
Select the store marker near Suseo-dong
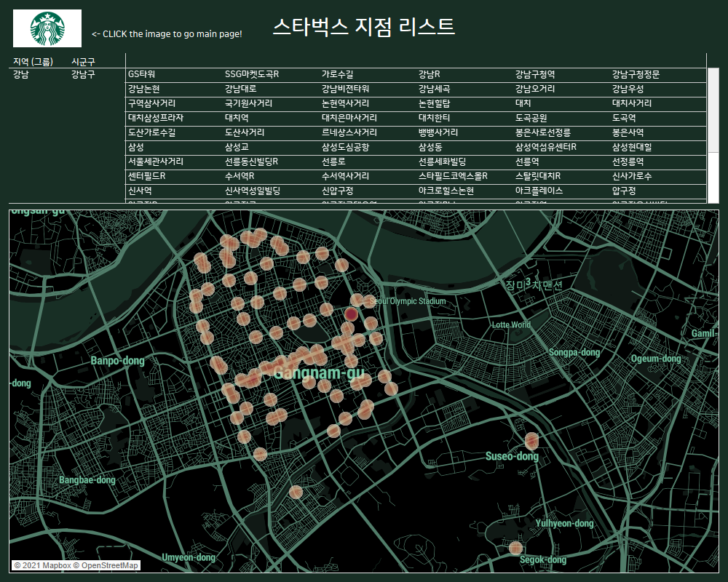[x=531, y=440]
